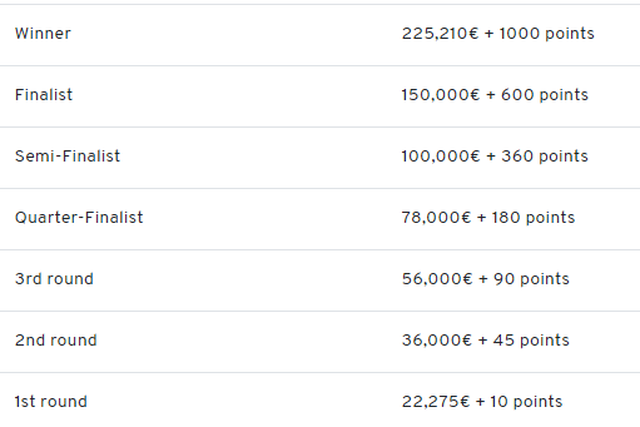640x427 pixels.
Task: Click the 150,000€ prize amount
Action: tap(436, 95)
